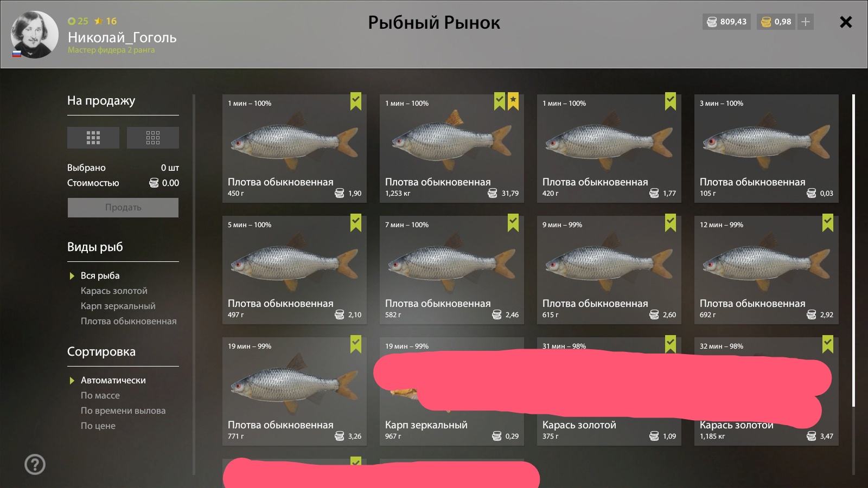
Task: Click the star badge on 1,253 кг roach
Action: pyautogui.click(x=513, y=101)
